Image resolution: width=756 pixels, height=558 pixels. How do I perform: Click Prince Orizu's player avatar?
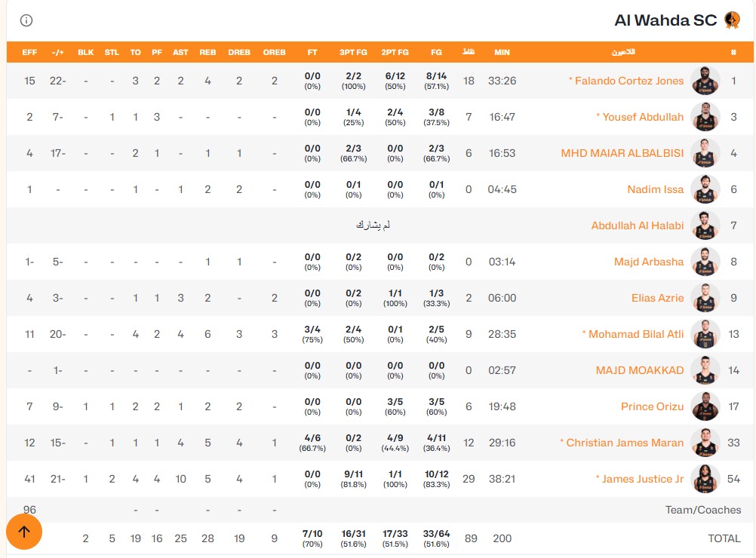pyautogui.click(x=705, y=406)
